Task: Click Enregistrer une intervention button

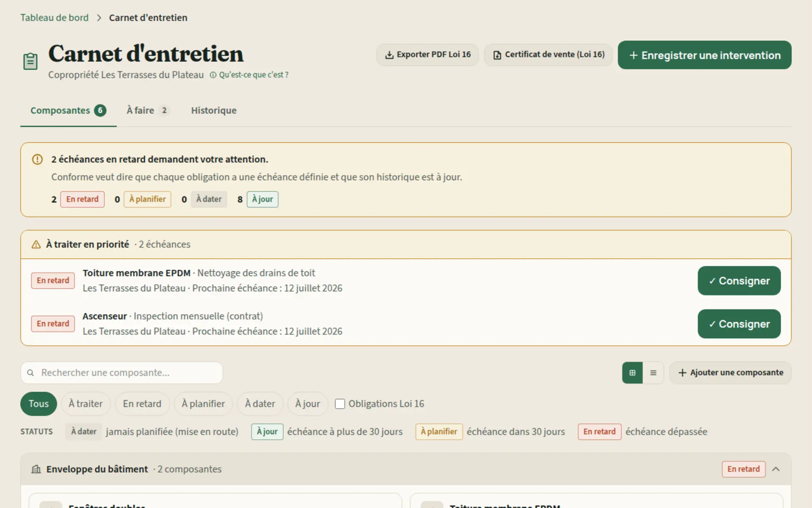Action: click(x=705, y=55)
